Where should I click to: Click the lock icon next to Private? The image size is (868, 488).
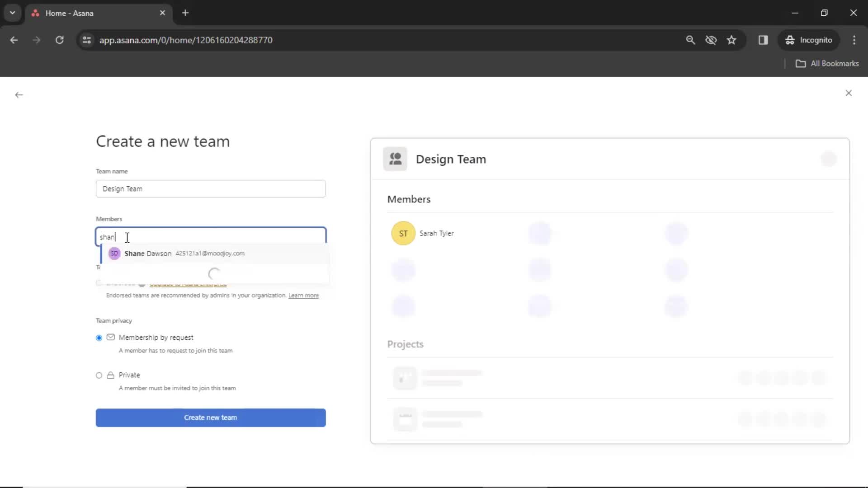[x=111, y=375]
